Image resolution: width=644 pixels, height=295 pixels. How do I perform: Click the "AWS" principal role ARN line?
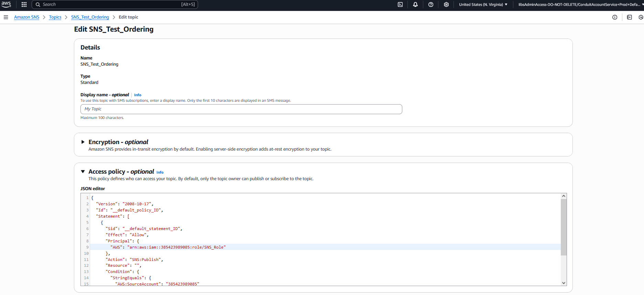click(x=168, y=247)
